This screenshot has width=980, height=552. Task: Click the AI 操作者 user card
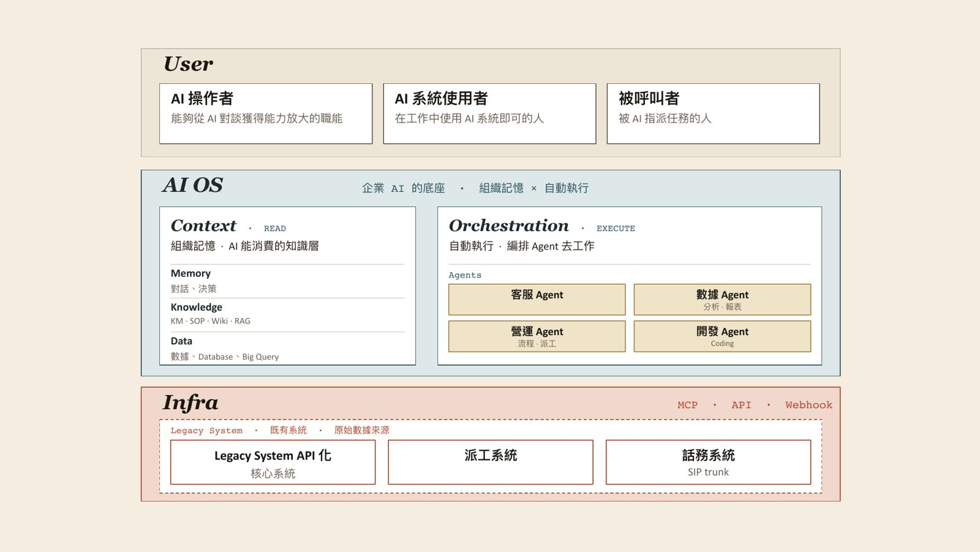coord(266,114)
